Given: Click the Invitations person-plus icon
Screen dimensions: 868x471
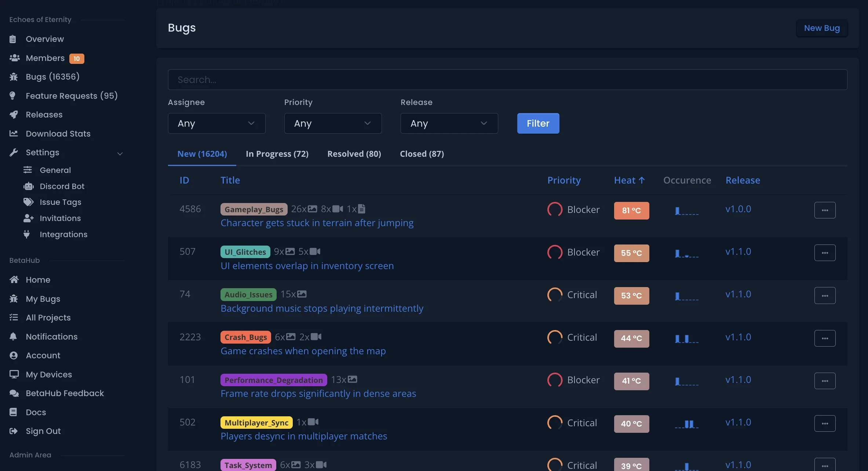Looking at the screenshot, I should [x=29, y=218].
